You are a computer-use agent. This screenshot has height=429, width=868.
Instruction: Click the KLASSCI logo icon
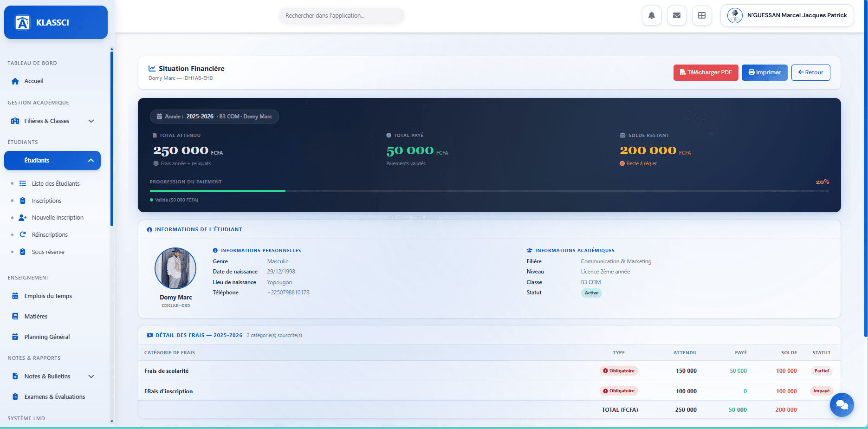(x=22, y=22)
